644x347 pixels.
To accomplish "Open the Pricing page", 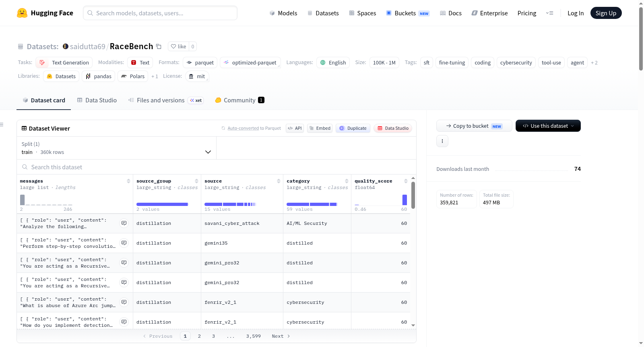I will click(x=527, y=13).
